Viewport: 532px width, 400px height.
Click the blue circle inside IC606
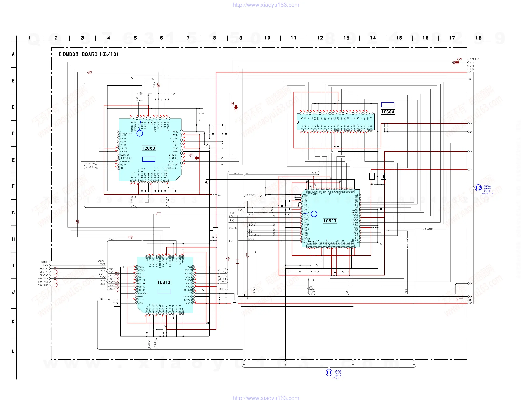click(x=139, y=133)
